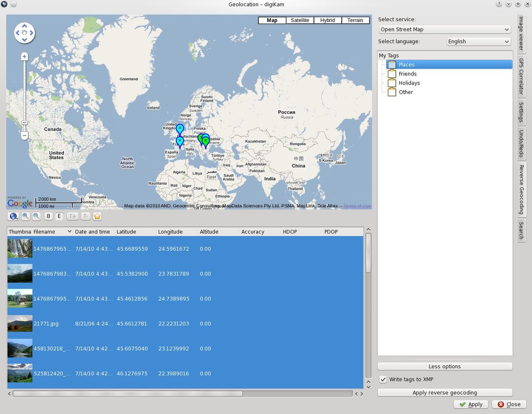Select the 21771.jpg thumbnail in the list
Screen dimensions: 532x414
[20, 323]
